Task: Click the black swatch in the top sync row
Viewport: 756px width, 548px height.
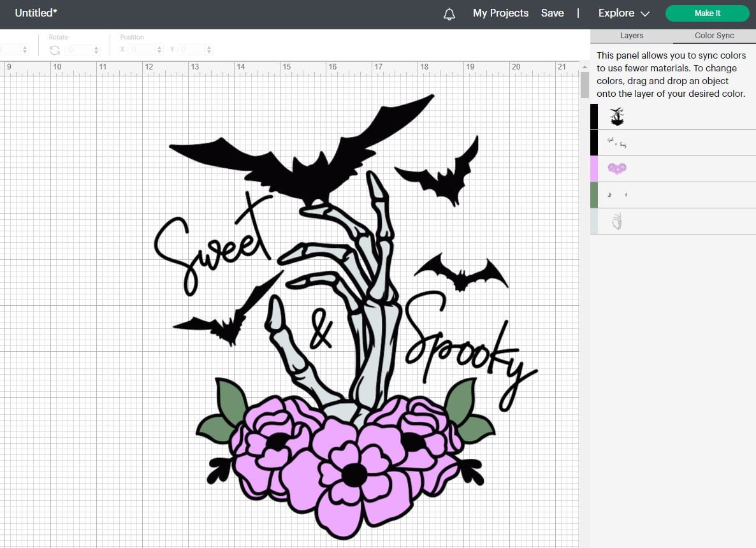Action: tap(594, 116)
